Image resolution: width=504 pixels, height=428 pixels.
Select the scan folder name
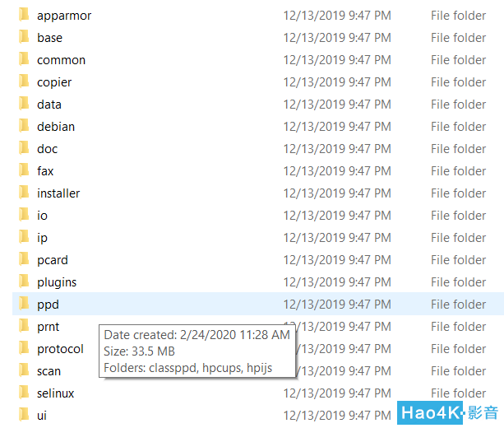click(49, 371)
